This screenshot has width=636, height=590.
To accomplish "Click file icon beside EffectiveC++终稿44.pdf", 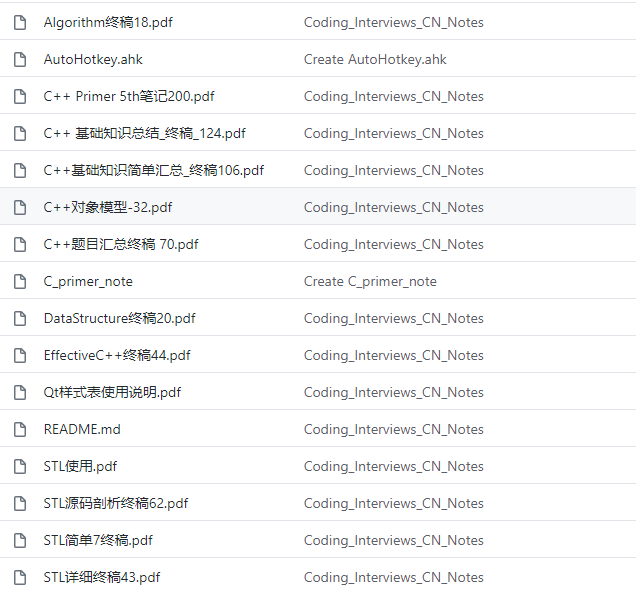I will (20, 355).
